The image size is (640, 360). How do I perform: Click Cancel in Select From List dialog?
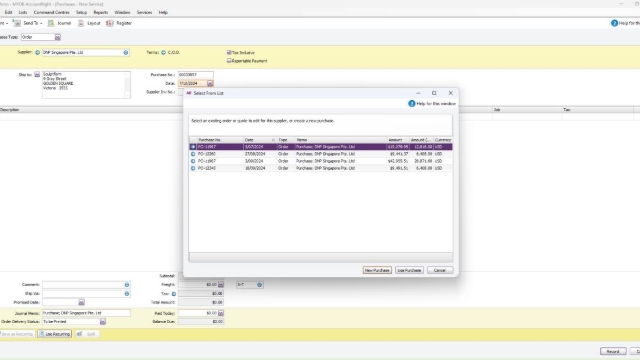(x=440, y=270)
